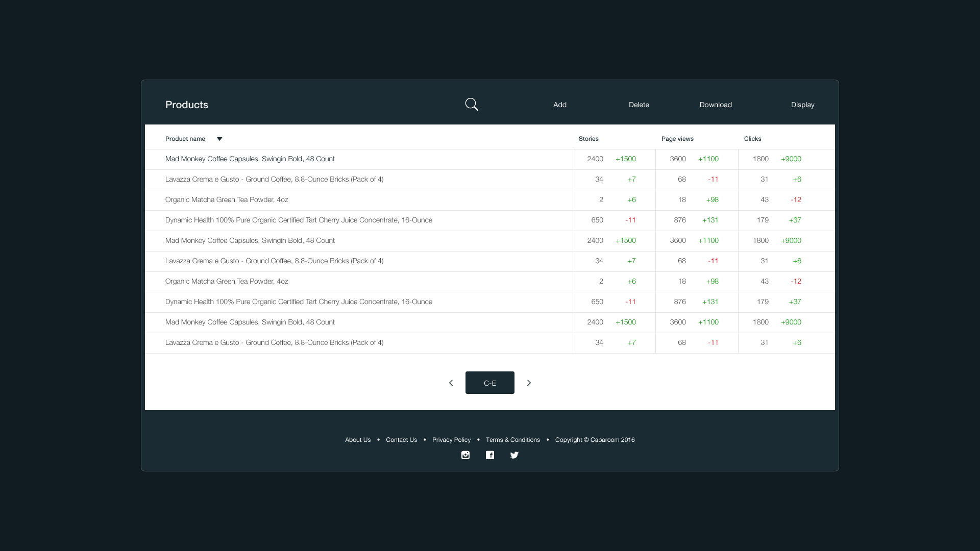
Task: Open the Privacy Policy link
Action: 451,440
